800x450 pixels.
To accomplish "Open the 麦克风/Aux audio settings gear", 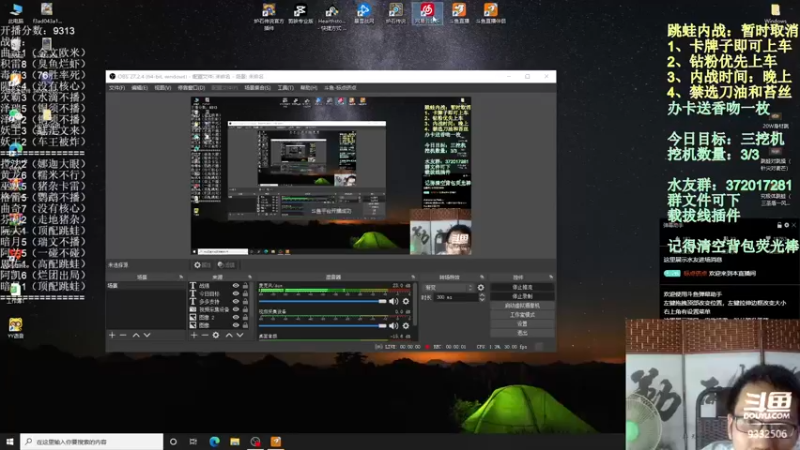I will coord(406,301).
